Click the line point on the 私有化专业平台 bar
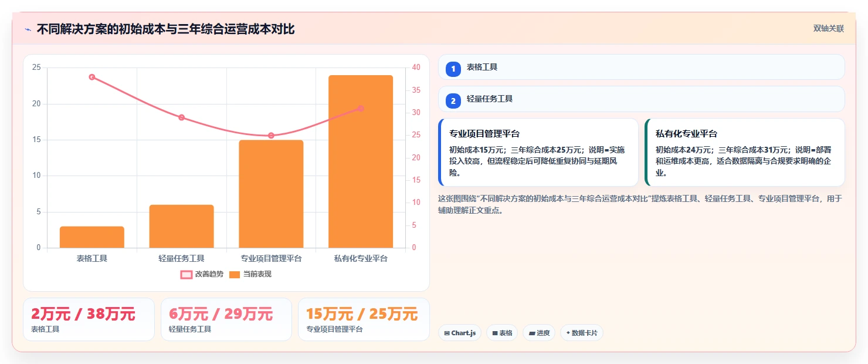 click(x=361, y=109)
